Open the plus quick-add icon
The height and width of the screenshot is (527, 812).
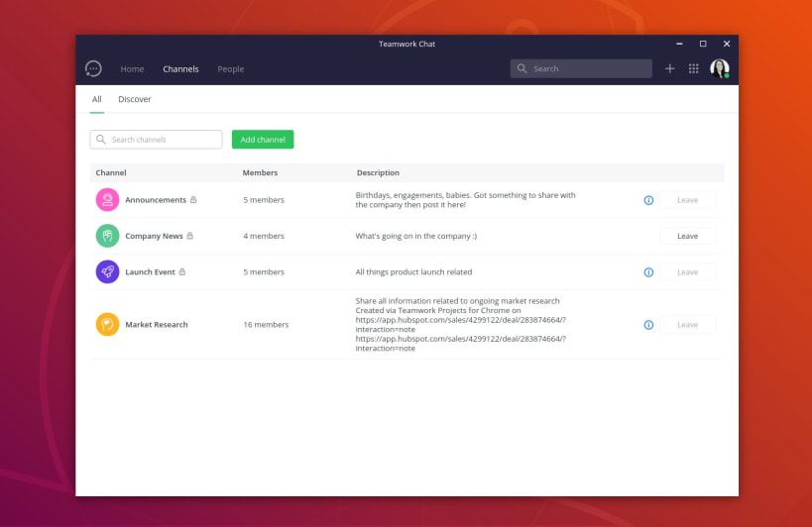tap(669, 68)
